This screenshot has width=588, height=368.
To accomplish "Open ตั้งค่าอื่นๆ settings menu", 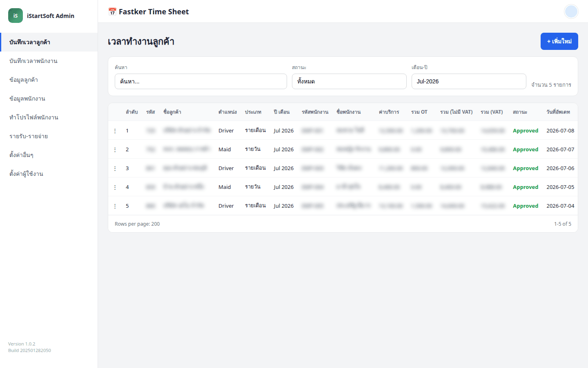I will 49,155.
